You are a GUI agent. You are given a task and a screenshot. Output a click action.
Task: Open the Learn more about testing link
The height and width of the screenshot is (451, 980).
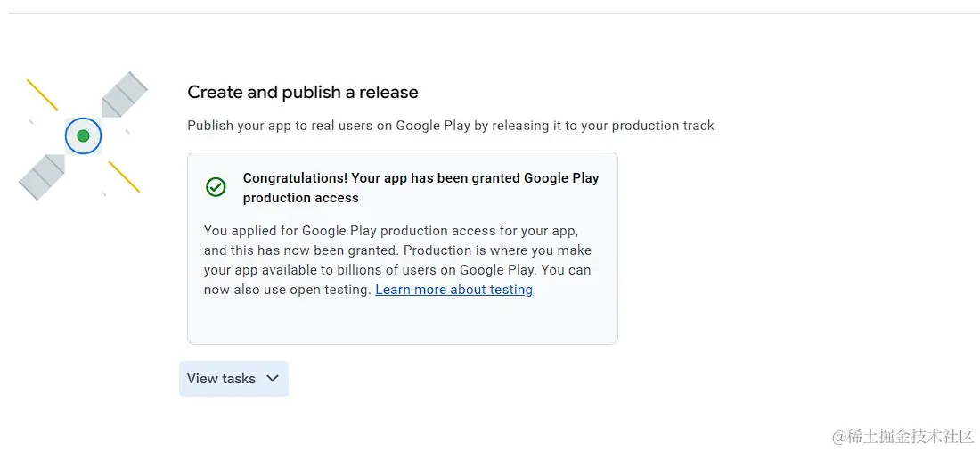(x=453, y=290)
